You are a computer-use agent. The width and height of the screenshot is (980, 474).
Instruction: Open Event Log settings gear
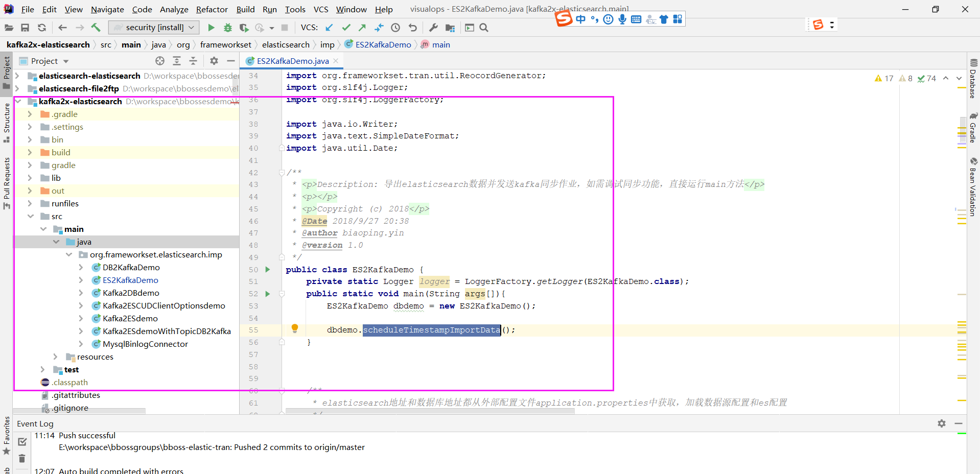tap(942, 423)
